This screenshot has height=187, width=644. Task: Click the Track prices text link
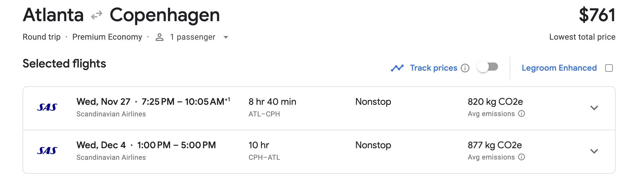coord(433,67)
